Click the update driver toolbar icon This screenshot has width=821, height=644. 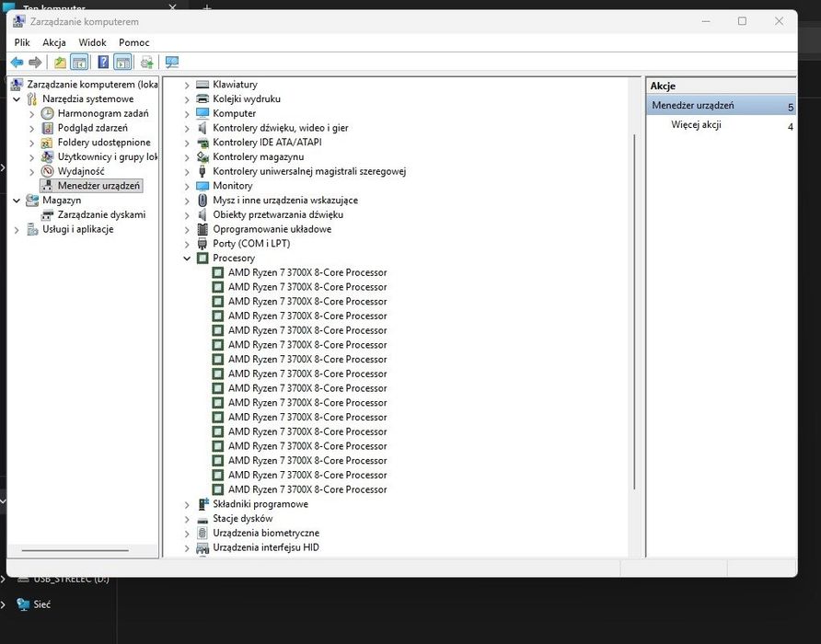coord(147,63)
